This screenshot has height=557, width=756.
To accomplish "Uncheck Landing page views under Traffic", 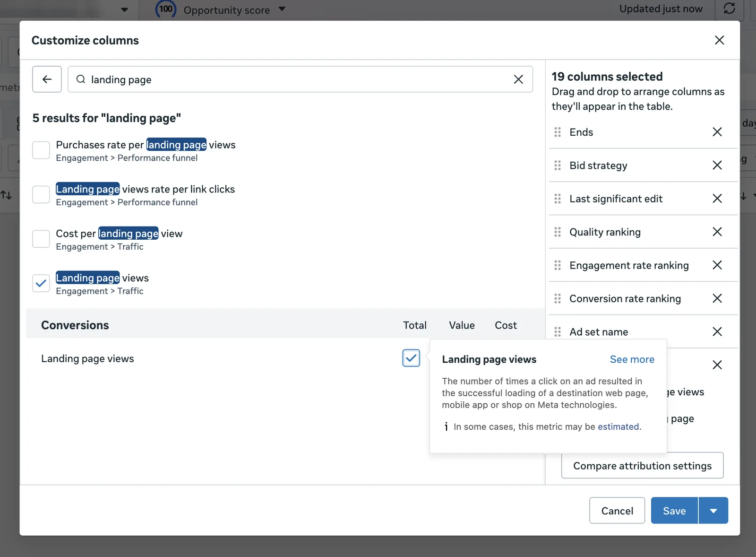I will coord(41,284).
